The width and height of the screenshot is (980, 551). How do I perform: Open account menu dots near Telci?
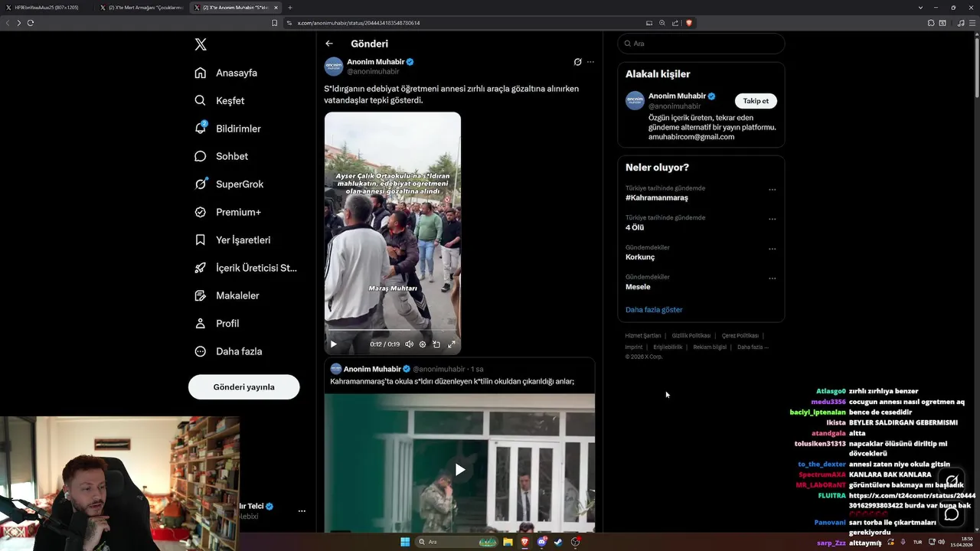point(302,510)
